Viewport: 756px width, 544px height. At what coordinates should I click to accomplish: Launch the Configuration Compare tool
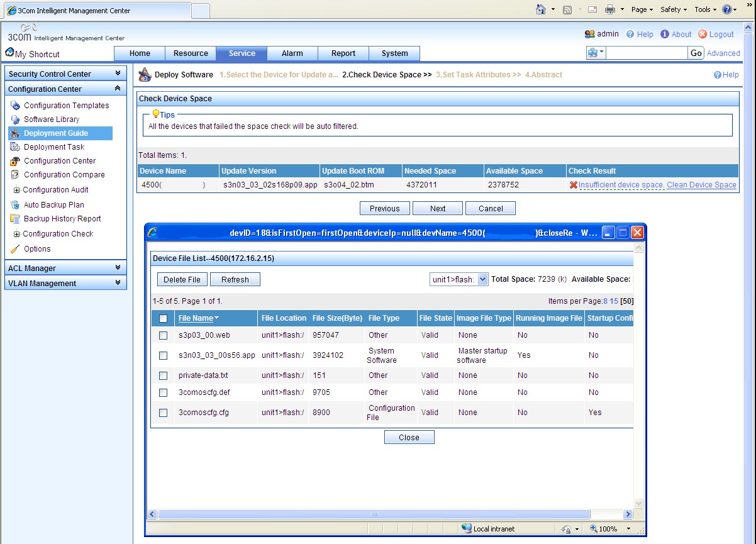[65, 174]
